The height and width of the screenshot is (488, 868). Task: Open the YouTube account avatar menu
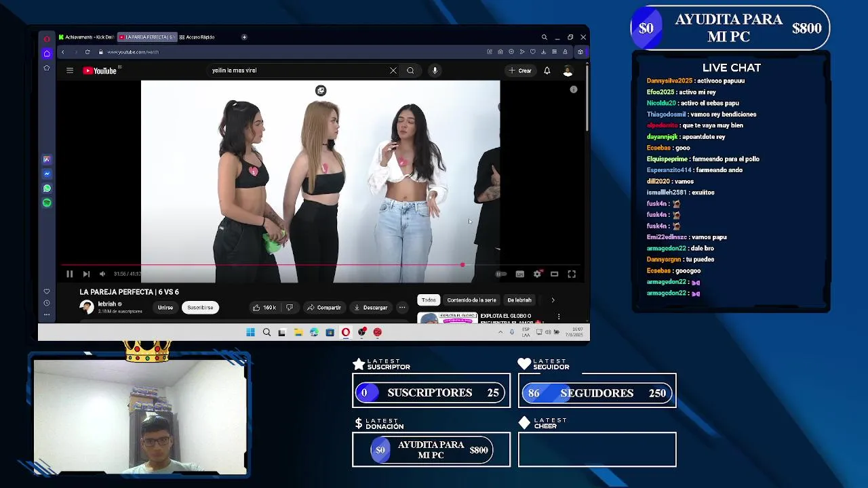568,70
